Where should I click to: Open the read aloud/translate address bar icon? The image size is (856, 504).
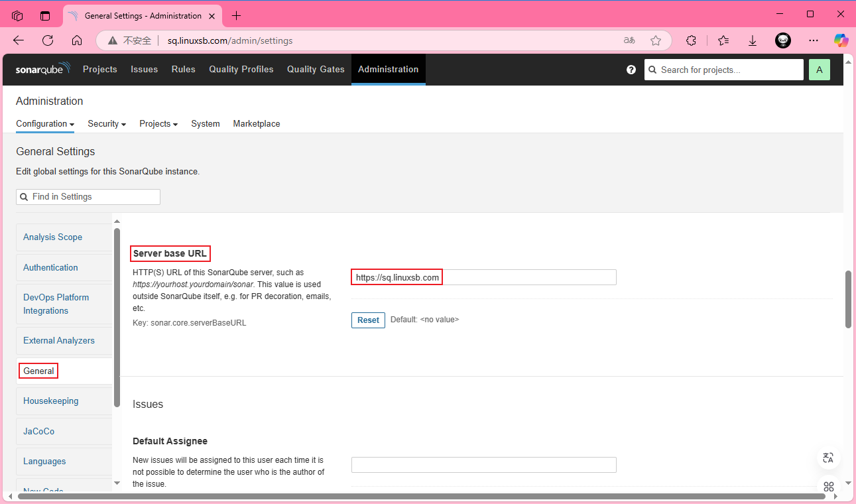tap(629, 40)
